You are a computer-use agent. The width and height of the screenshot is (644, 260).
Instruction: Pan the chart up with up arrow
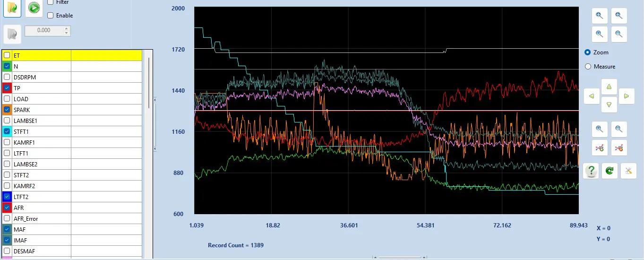609,87
